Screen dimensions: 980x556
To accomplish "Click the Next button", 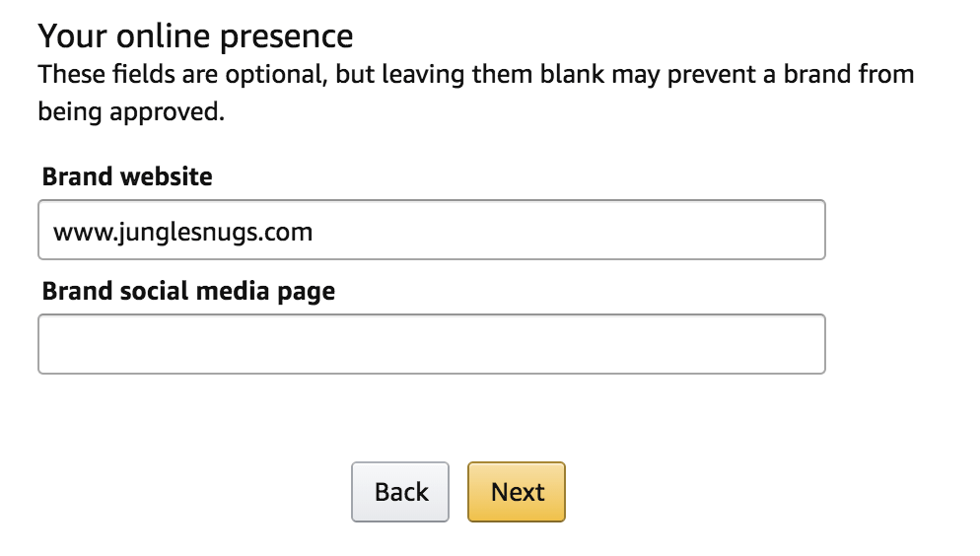I will click(517, 492).
